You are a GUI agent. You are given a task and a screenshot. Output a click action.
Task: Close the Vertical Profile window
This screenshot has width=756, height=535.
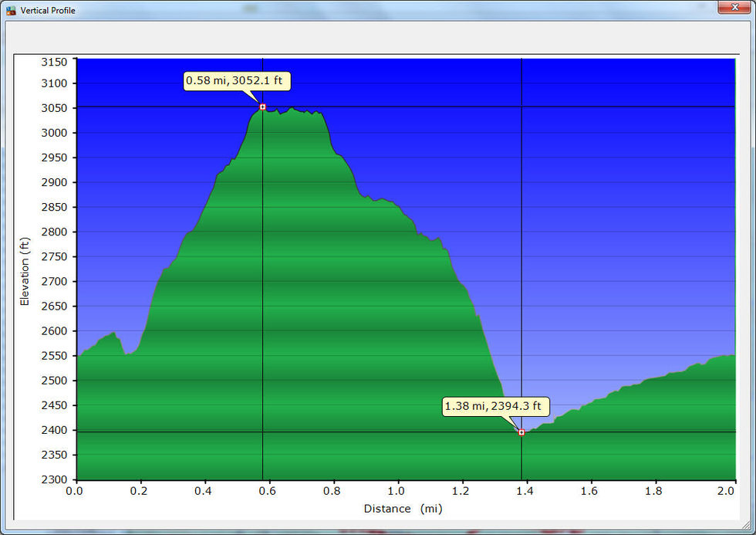[734, 7]
